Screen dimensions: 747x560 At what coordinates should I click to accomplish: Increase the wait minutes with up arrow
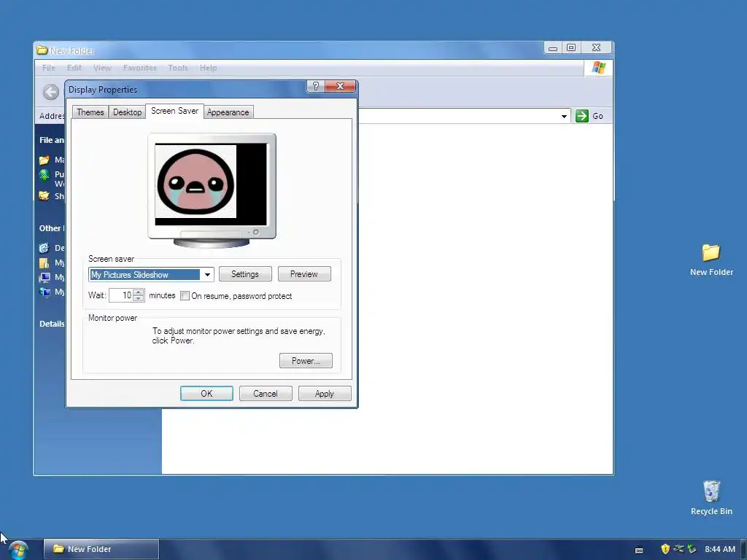coord(139,292)
